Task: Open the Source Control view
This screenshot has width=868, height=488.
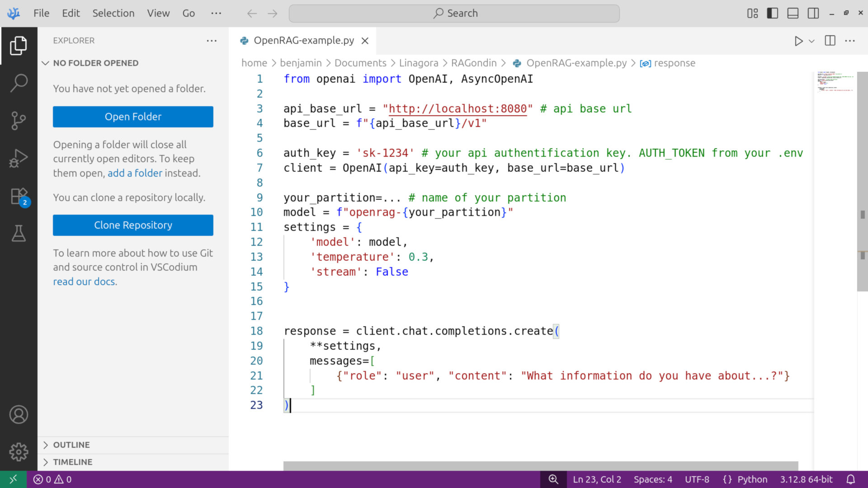Action: tap(19, 121)
